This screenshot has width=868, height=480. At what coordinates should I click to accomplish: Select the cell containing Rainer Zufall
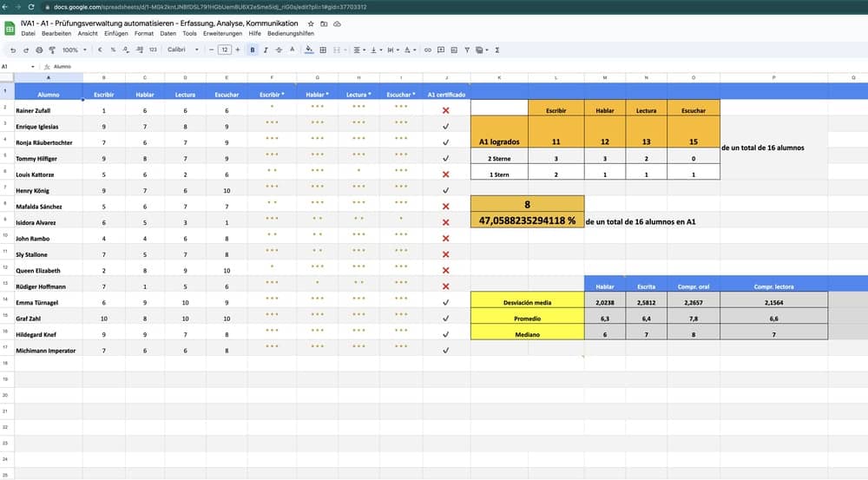[48, 110]
